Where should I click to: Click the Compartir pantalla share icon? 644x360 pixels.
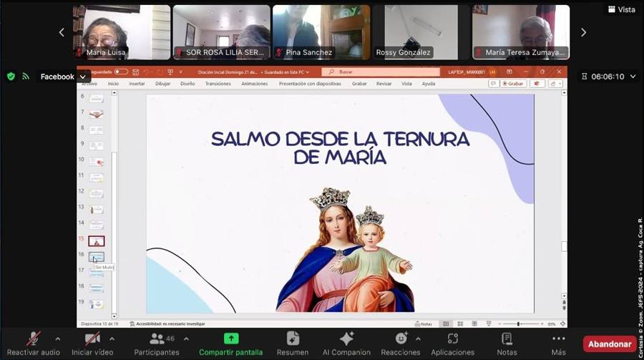point(231,339)
